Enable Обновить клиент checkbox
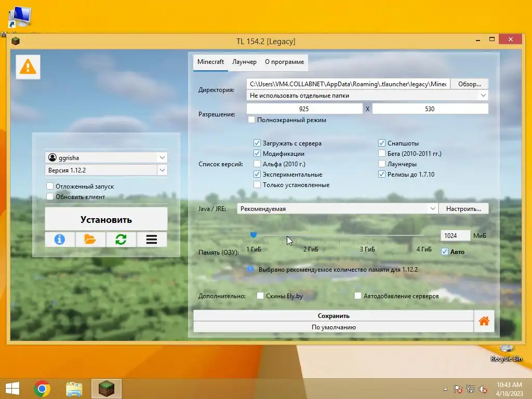The height and width of the screenshot is (399, 532). pyautogui.click(x=50, y=196)
